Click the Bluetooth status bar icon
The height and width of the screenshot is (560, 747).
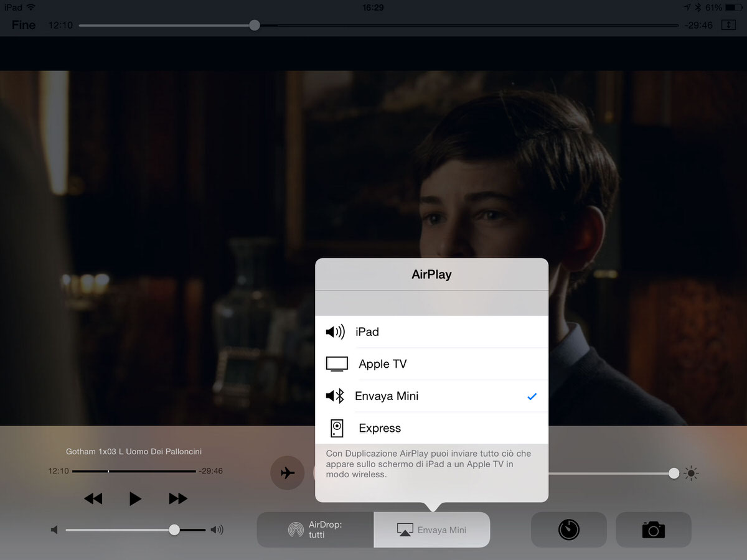coord(698,7)
